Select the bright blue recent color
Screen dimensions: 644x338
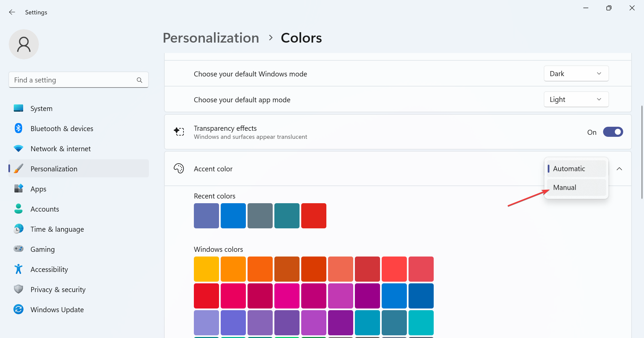(x=233, y=216)
